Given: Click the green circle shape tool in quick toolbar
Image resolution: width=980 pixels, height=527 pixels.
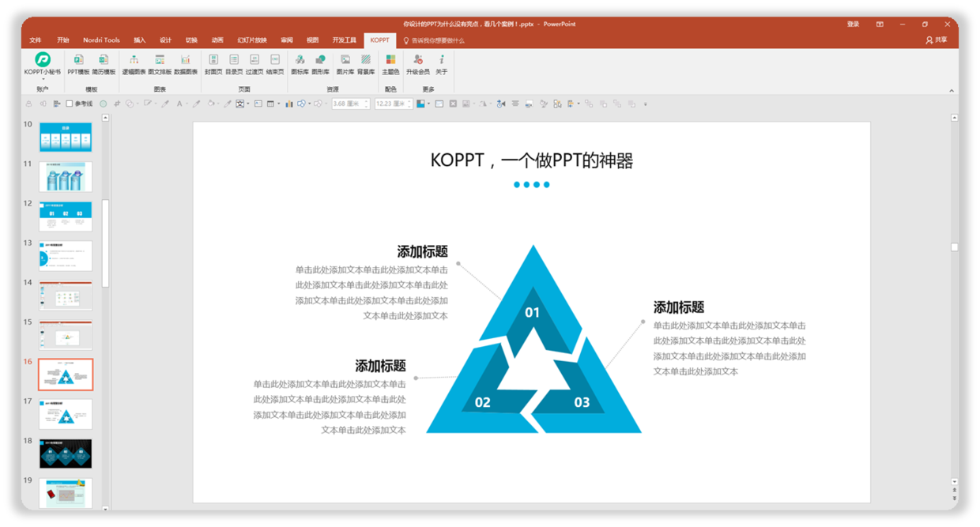Looking at the screenshot, I should pos(103,104).
